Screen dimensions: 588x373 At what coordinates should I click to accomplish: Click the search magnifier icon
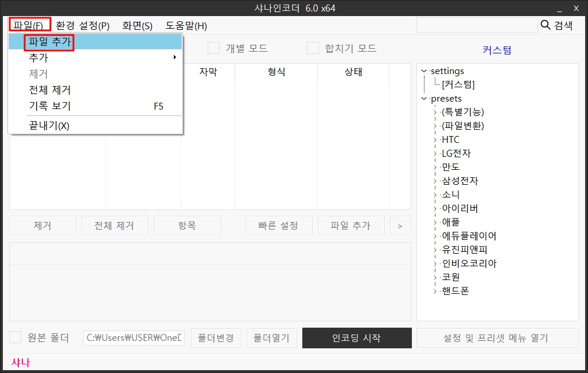545,25
